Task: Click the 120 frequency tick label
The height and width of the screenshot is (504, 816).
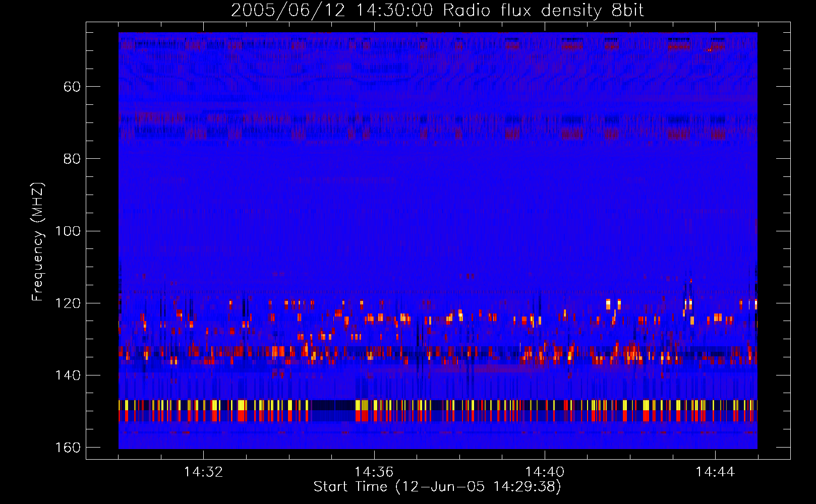Action: tap(68, 303)
